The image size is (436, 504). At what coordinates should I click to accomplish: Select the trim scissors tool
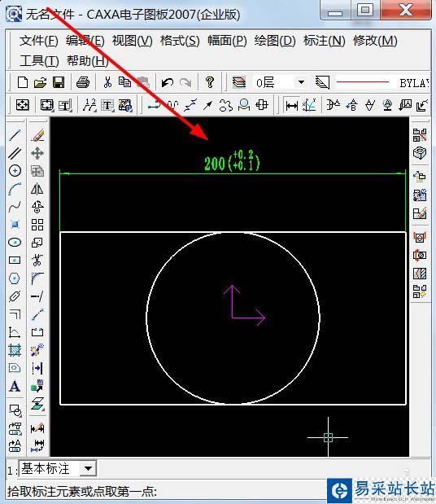[37, 260]
